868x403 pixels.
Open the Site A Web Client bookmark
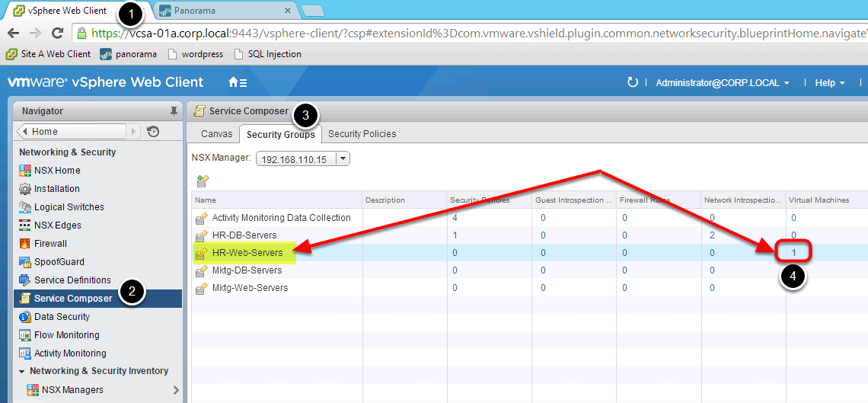pos(48,54)
